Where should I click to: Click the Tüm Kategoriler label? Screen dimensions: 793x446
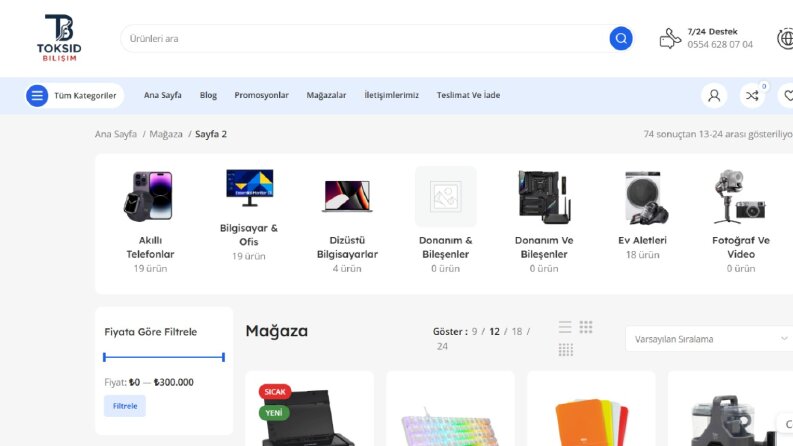click(x=85, y=96)
